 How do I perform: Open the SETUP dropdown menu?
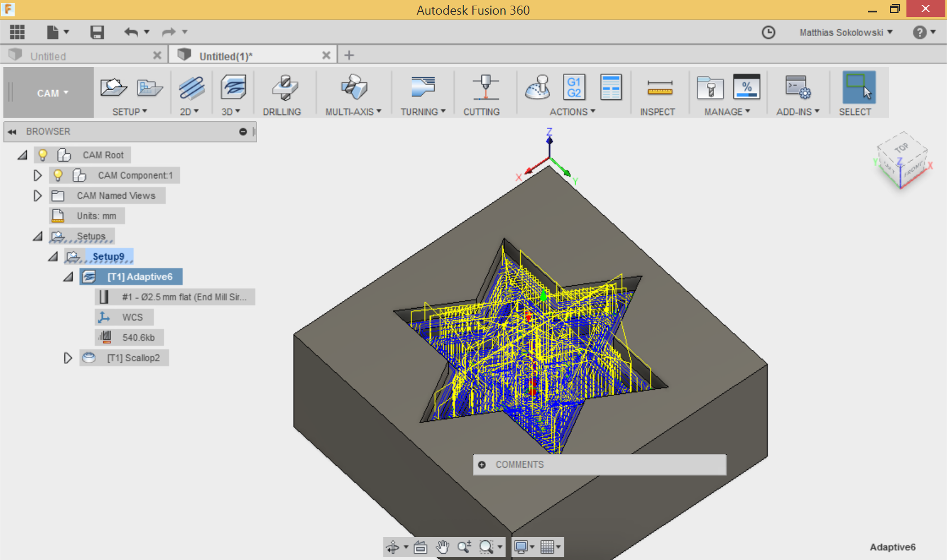point(130,112)
